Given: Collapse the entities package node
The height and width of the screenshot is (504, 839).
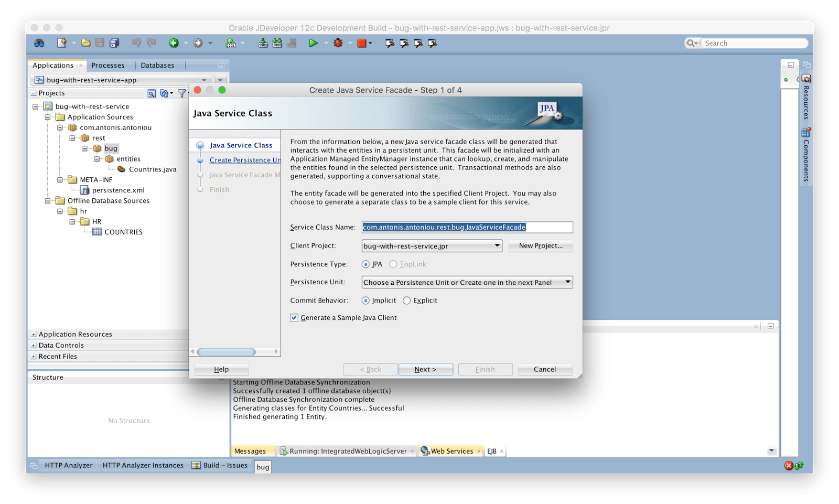Looking at the screenshot, I should tap(97, 159).
